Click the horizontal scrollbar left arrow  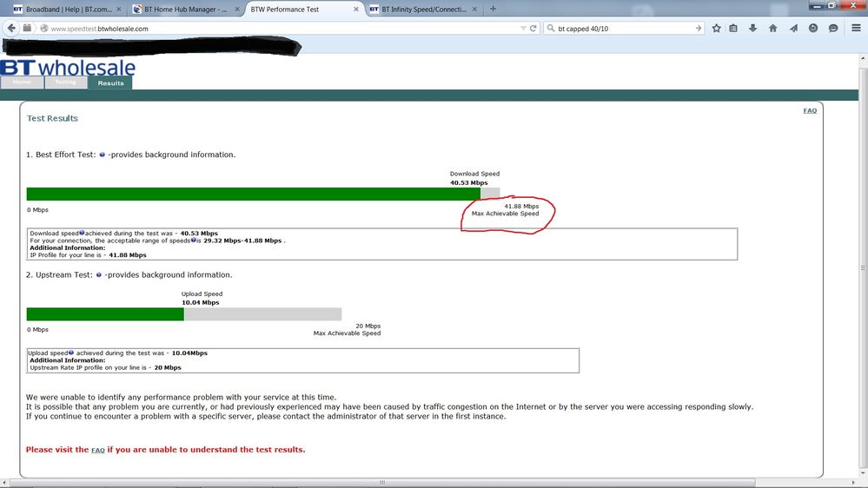4,483
